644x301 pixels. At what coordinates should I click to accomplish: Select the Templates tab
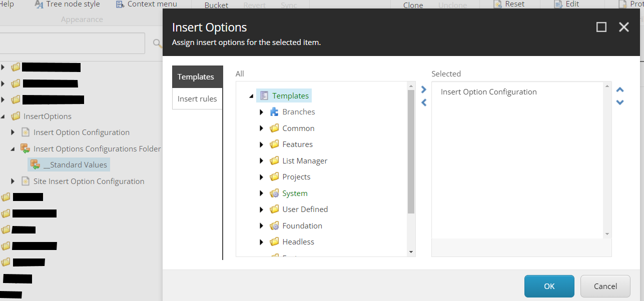tap(196, 77)
